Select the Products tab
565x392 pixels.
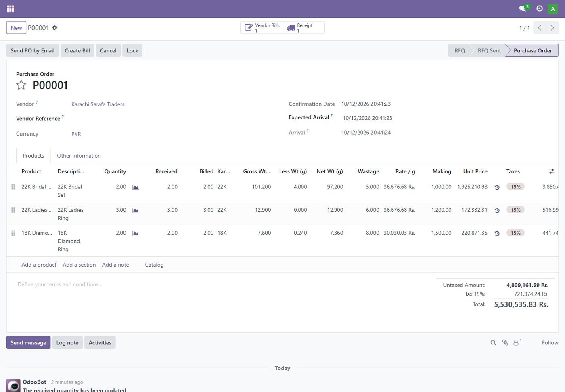click(x=33, y=156)
